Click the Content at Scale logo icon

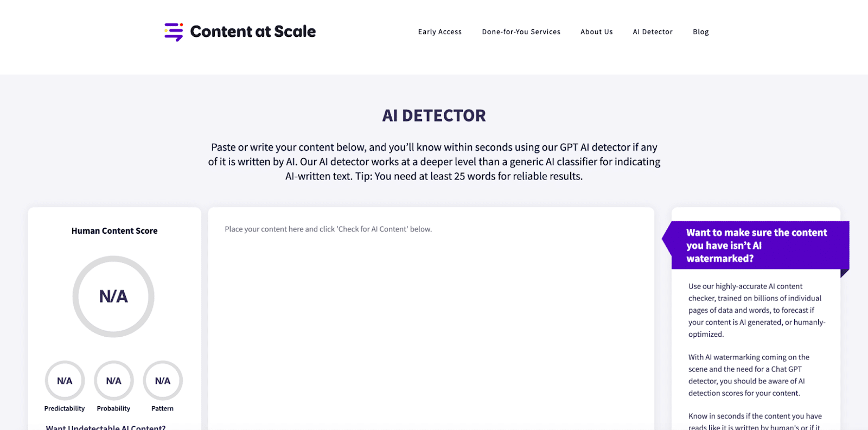tap(173, 32)
